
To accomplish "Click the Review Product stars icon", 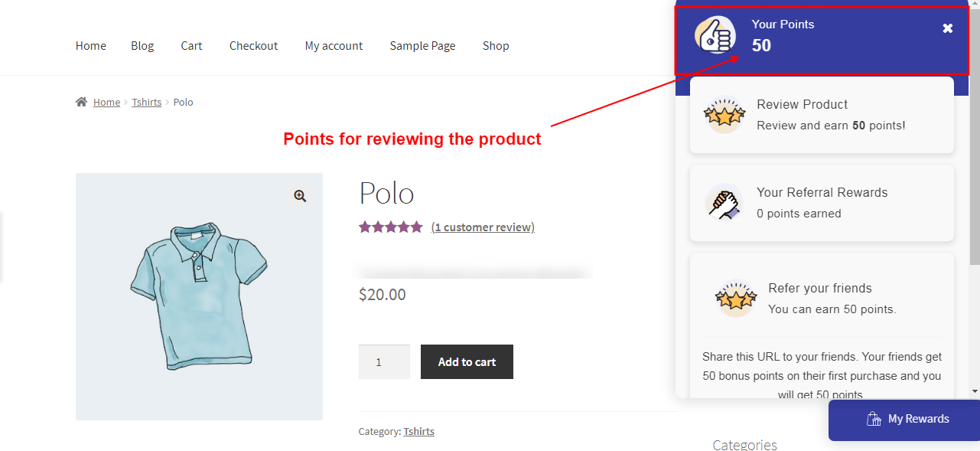I will click(724, 115).
